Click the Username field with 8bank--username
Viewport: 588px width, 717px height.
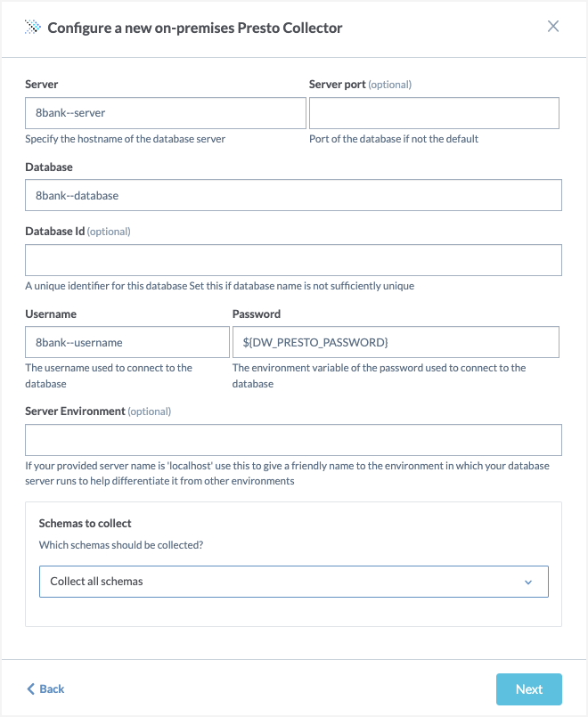(x=127, y=342)
